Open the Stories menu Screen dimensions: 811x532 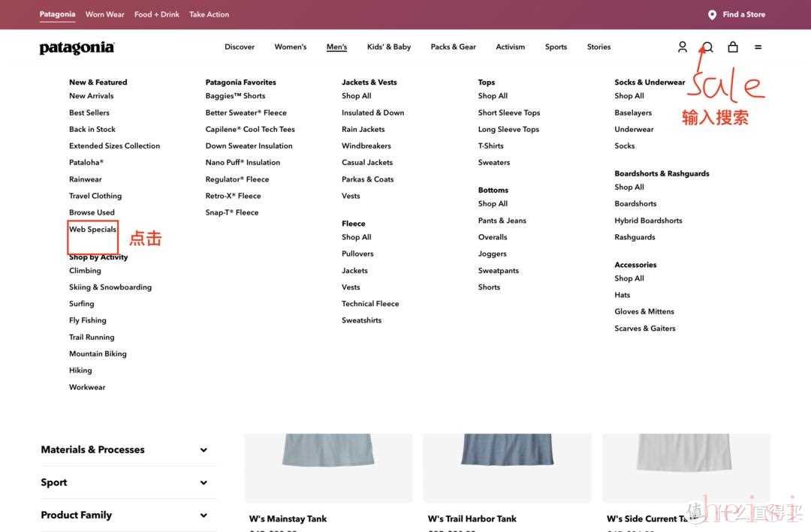[x=598, y=47]
